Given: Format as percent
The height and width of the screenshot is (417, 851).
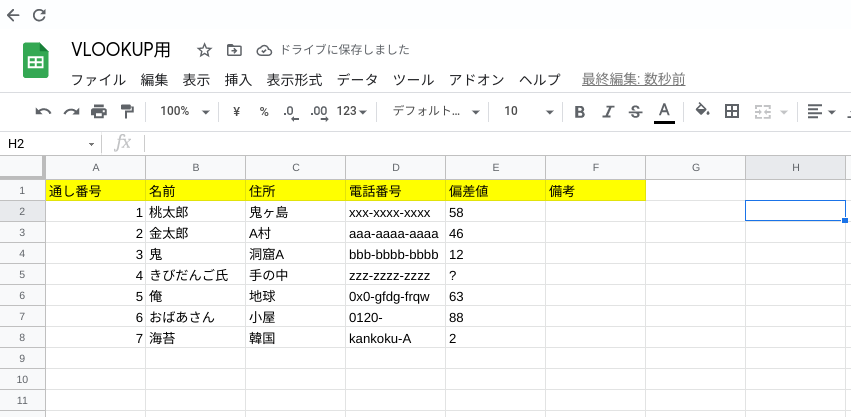Looking at the screenshot, I should tap(264, 112).
